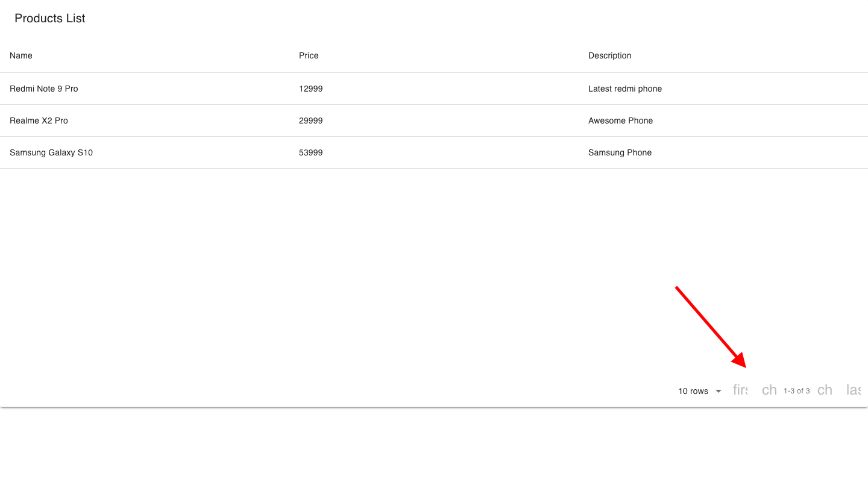Click the next page chevron icon
Image resolution: width=868 pixels, height=494 pixels.
click(825, 390)
